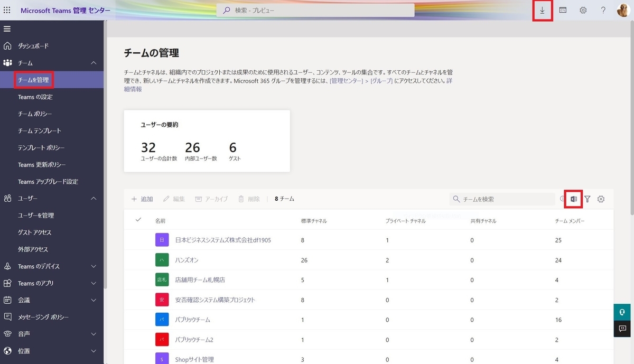Sort by 標準チャネル column header

point(314,220)
